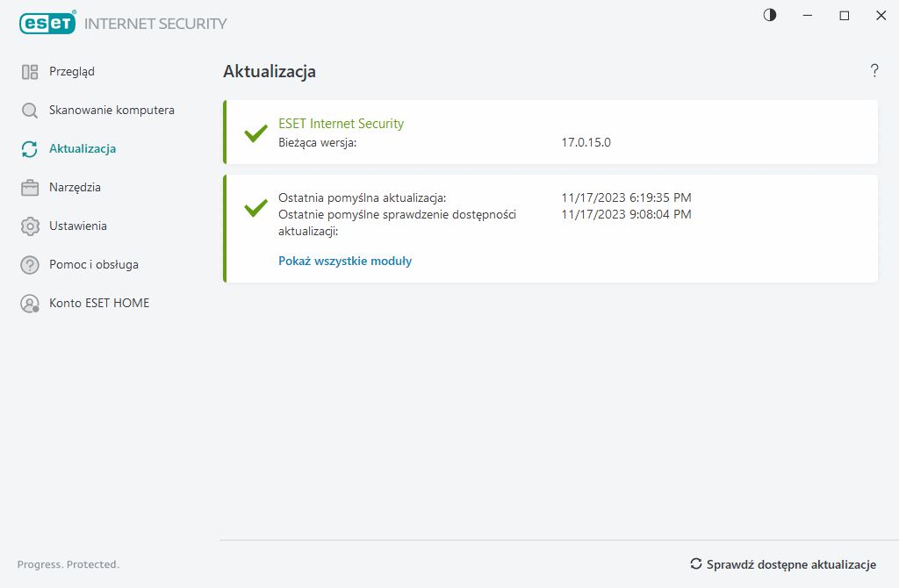Click the Sprawdź dostępne aktualizacje button
This screenshot has height=588, width=899.
[x=783, y=564]
